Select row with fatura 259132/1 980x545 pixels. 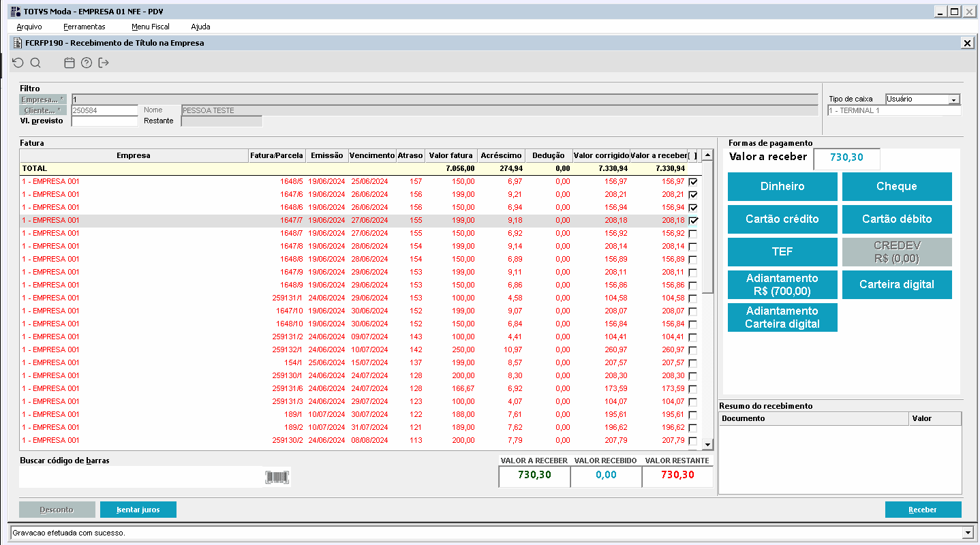[x=360, y=350]
